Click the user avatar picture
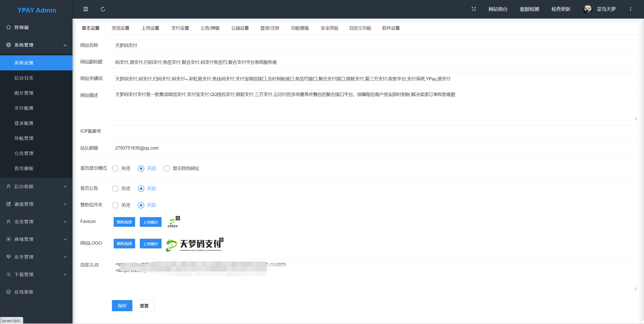The width and height of the screenshot is (644, 324). [x=588, y=9]
